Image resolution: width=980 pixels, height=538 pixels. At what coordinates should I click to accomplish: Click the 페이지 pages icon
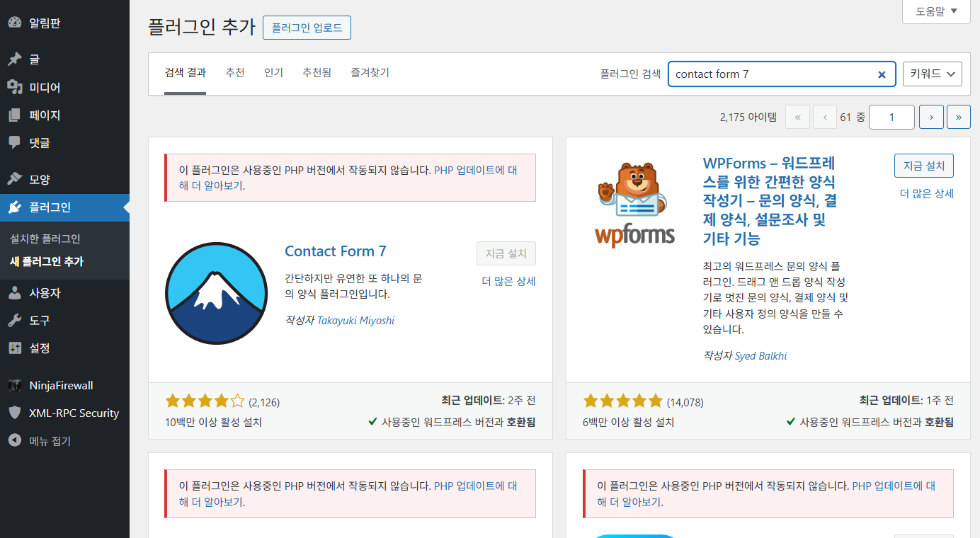pyautogui.click(x=15, y=115)
